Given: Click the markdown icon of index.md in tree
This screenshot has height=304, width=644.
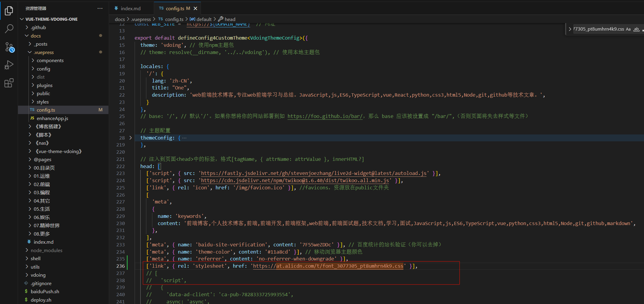Looking at the screenshot, I should pos(29,242).
